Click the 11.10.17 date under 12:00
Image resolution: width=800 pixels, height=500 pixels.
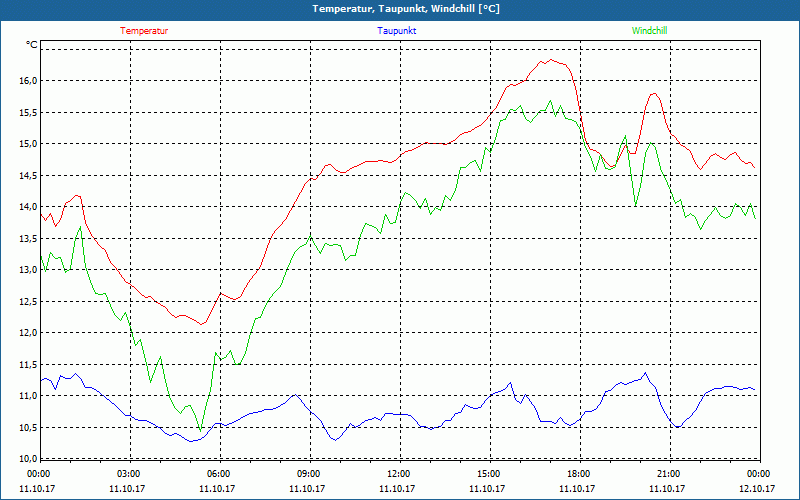pos(397,489)
